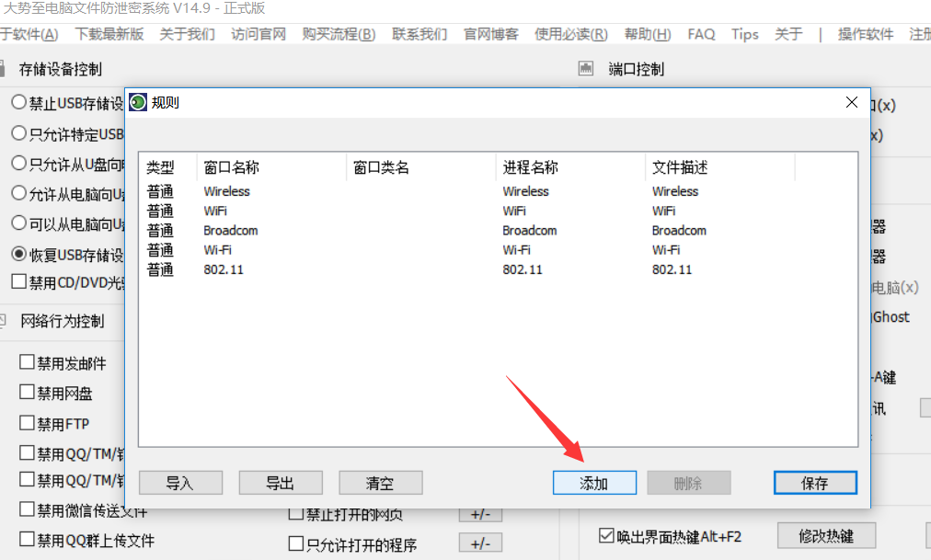Click the 导入 button
931x560 pixels.
(x=180, y=483)
